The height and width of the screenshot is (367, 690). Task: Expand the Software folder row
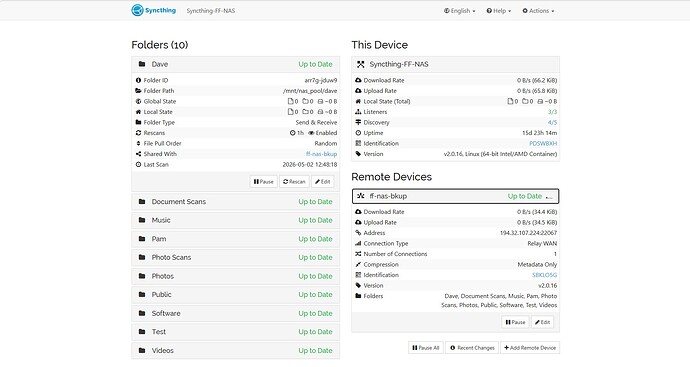(x=235, y=313)
